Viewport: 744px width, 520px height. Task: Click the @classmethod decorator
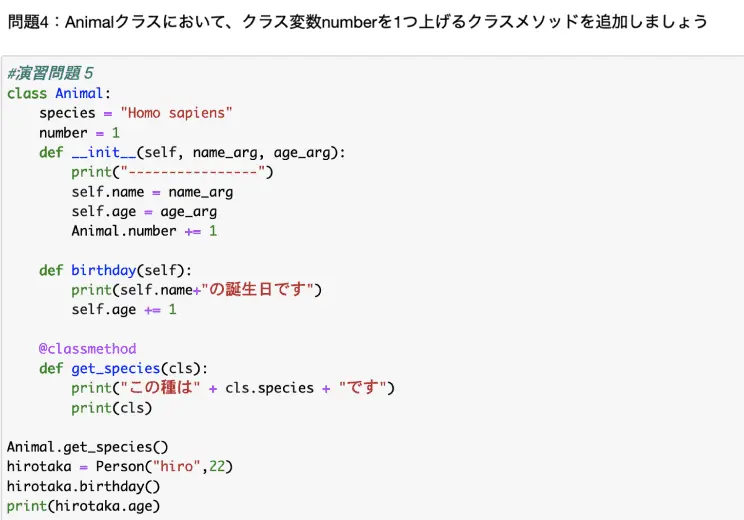87,349
